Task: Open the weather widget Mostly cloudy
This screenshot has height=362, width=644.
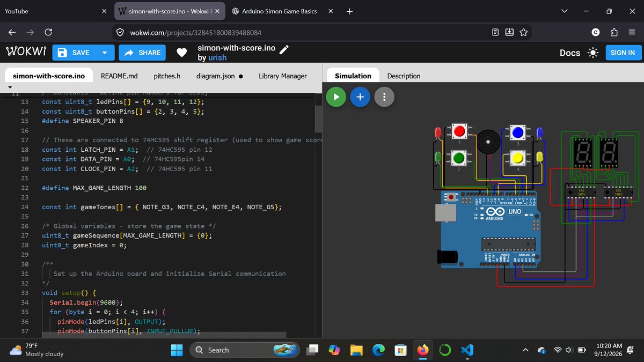Action: [x=38, y=350]
